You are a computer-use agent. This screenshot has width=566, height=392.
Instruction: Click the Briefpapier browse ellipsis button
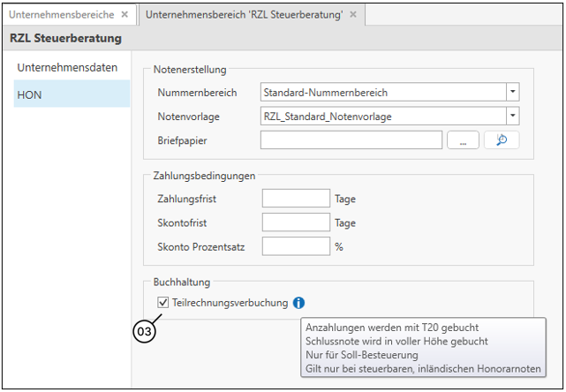[463, 139]
